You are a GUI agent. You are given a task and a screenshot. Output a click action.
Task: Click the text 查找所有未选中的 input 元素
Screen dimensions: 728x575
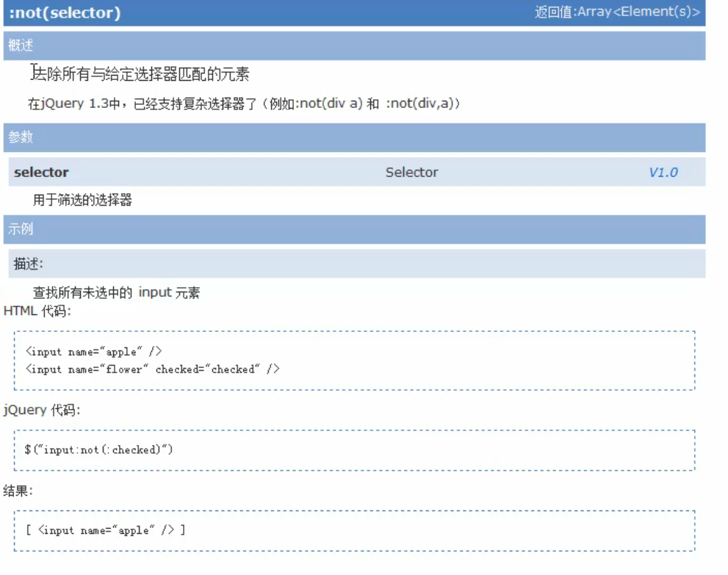click(x=116, y=292)
